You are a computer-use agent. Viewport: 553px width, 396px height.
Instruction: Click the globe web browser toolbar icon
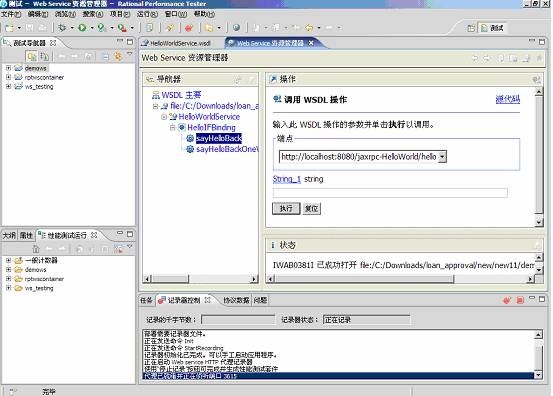(236, 28)
